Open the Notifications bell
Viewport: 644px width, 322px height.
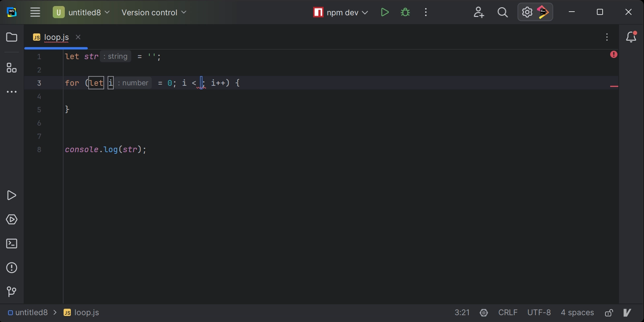tap(631, 37)
